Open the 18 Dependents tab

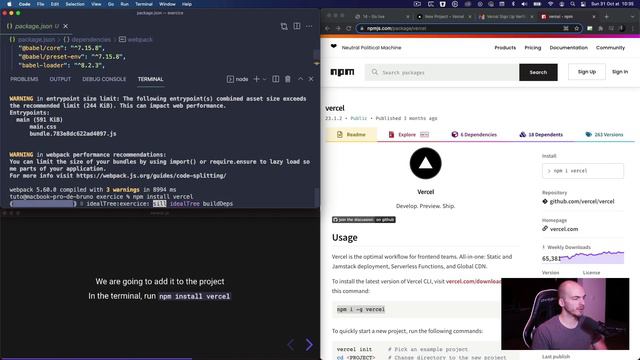pyautogui.click(x=541, y=134)
